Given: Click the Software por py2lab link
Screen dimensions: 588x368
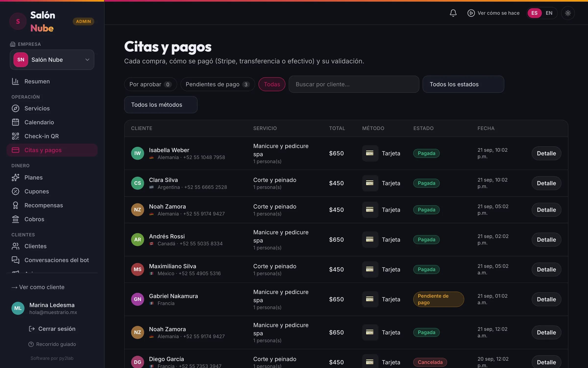Looking at the screenshot, I should (52, 358).
